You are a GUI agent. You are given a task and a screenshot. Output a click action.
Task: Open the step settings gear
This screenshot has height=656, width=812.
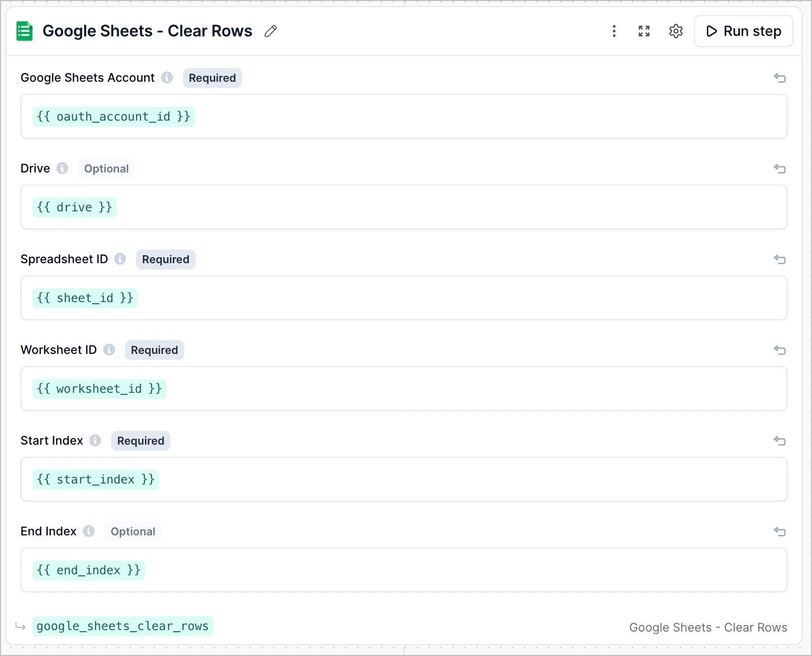coord(676,31)
